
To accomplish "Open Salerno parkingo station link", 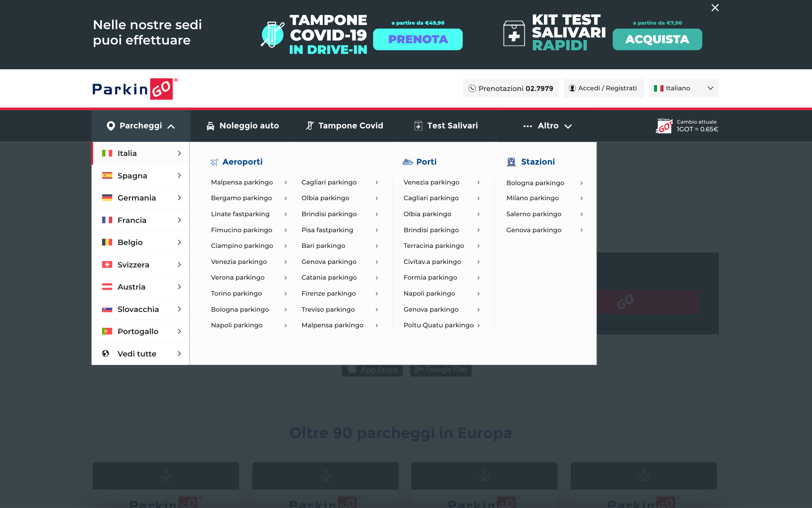I will pos(545,214).
